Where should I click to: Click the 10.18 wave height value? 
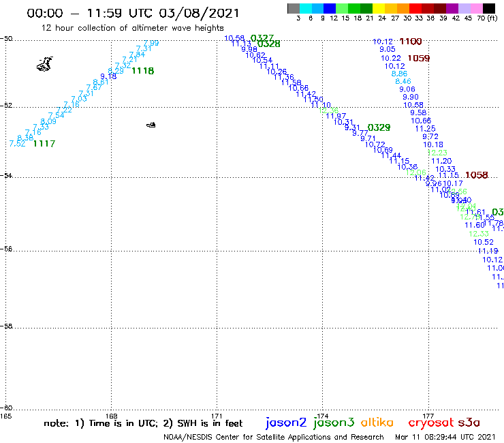tap(433, 144)
